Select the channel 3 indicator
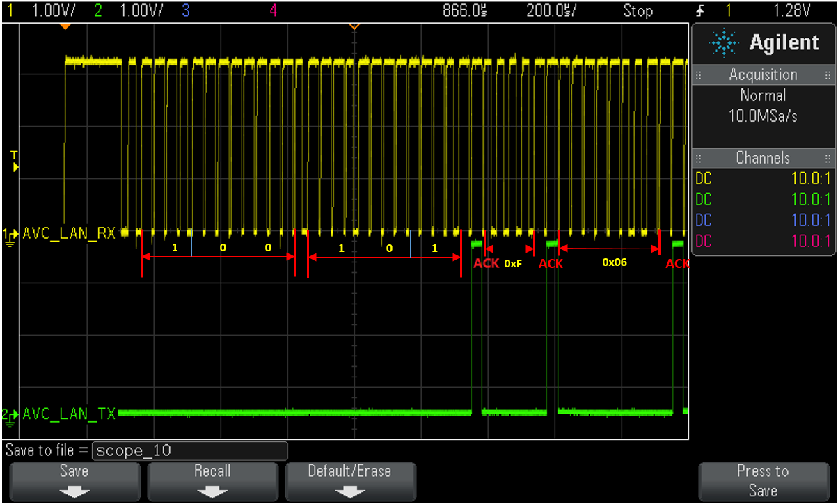Screen dimensions: 838x504 pyautogui.click(x=185, y=11)
